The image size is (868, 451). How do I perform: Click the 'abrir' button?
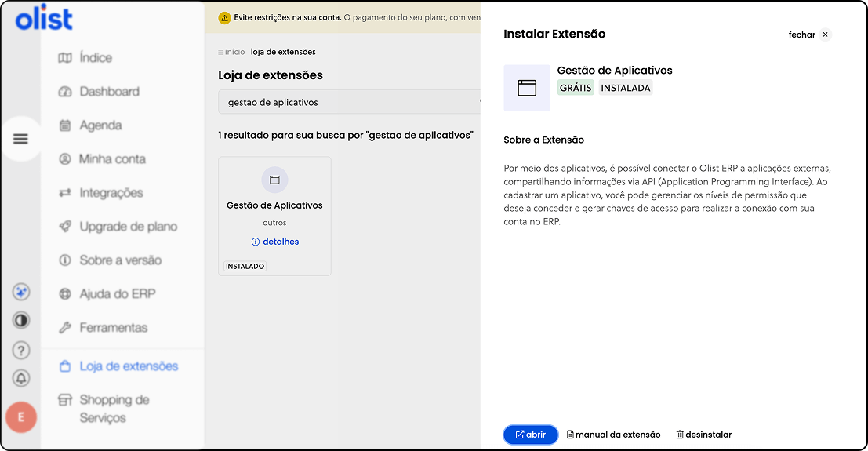click(531, 435)
